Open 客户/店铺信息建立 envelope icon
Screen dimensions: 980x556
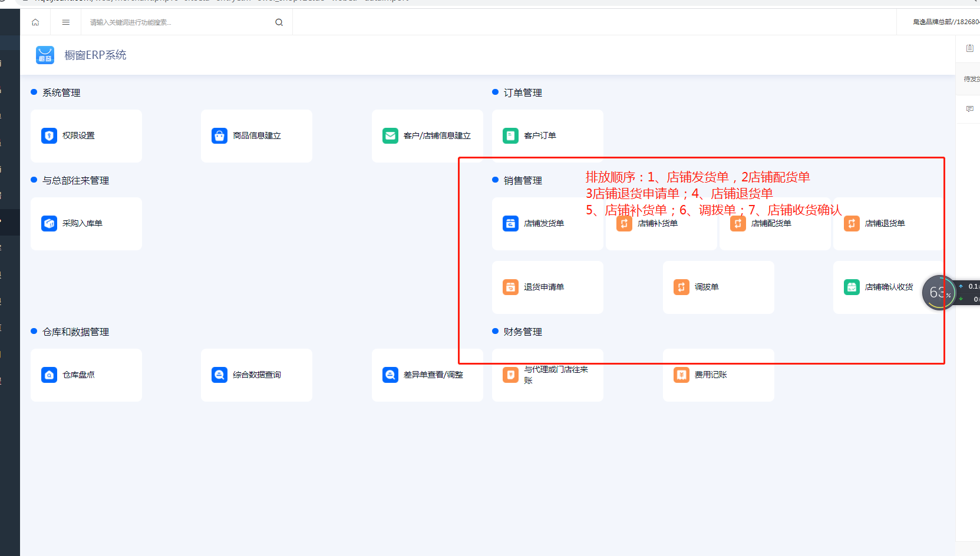click(390, 136)
